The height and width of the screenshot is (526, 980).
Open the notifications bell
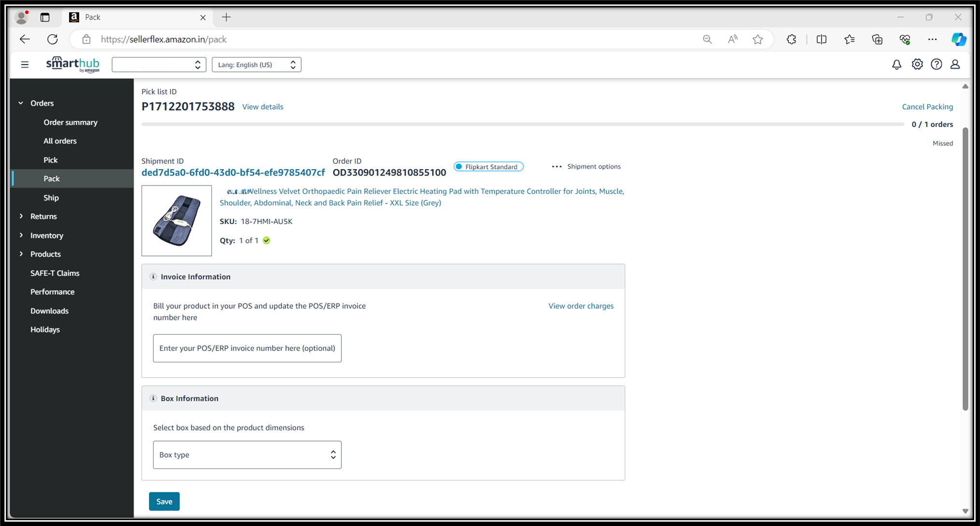(x=896, y=64)
